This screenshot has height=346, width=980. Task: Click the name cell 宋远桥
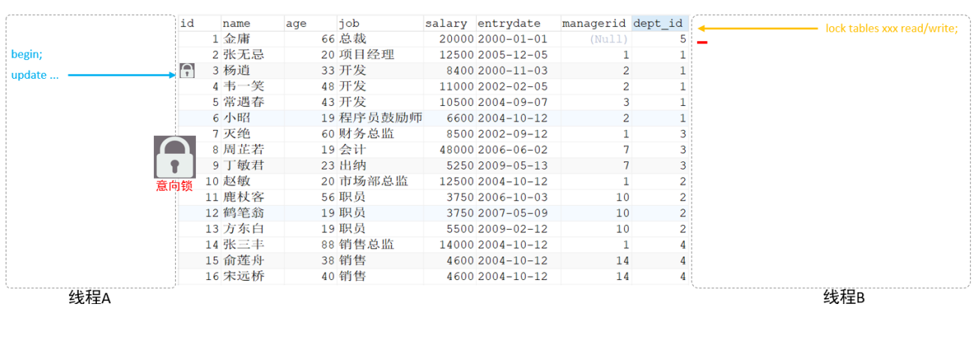[243, 275]
